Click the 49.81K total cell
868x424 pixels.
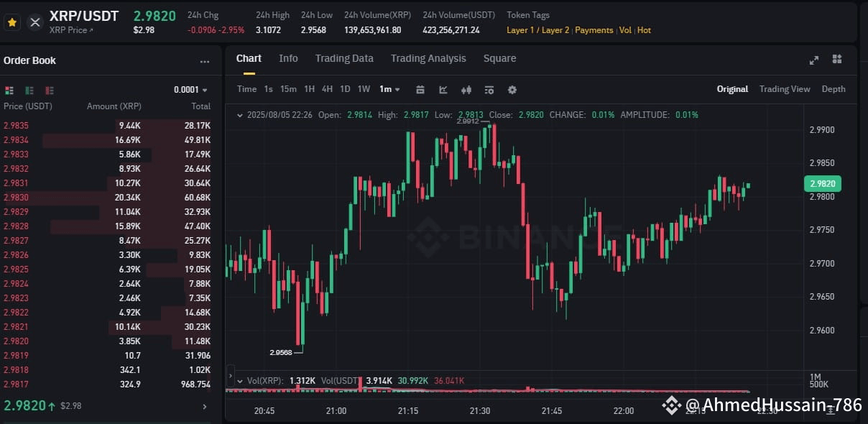click(x=197, y=140)
